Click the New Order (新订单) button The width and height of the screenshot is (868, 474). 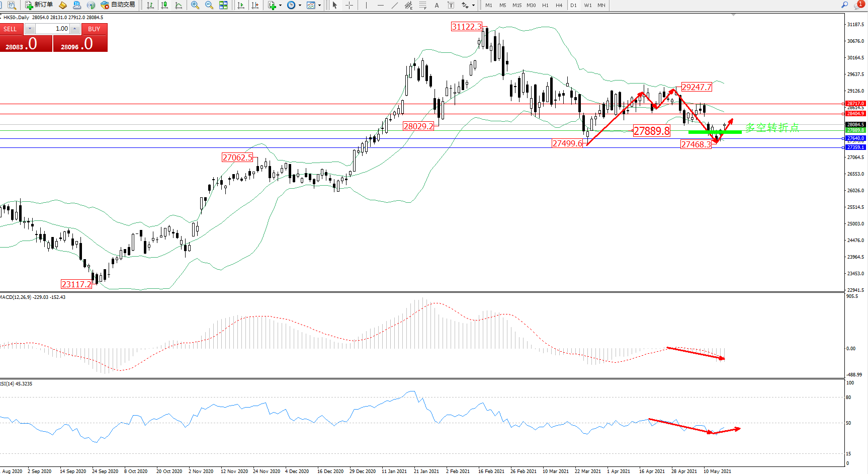(x=39, y=5)
